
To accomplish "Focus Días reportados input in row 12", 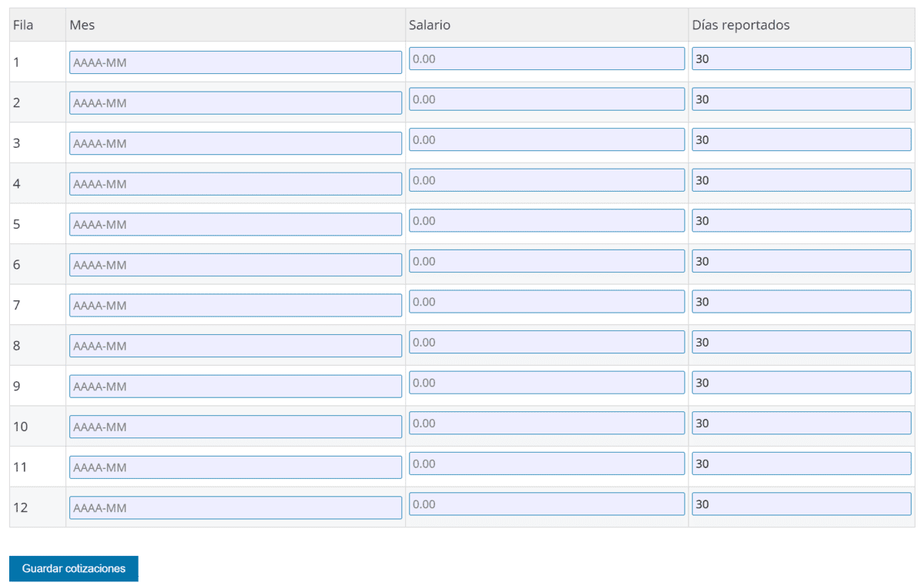I will (801, 504).
